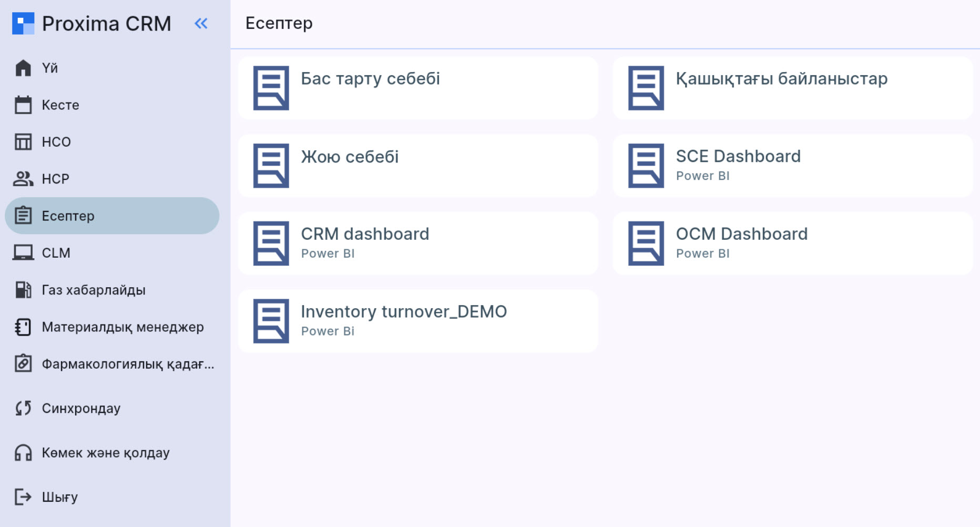This screenshot has height=527, width=980.
Task: Click the Proxima CRM logo icon
Action: tap(23, 24)
